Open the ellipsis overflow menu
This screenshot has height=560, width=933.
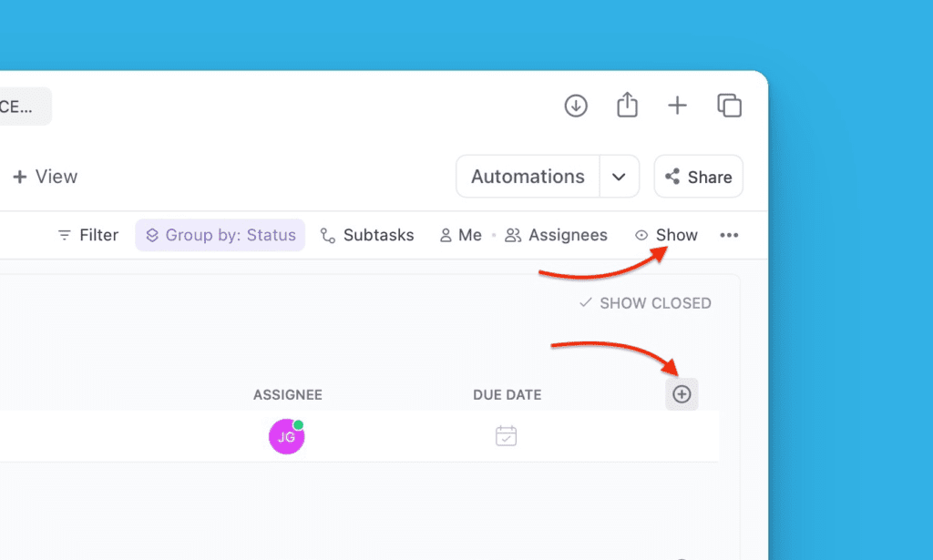pyautogui.click(x=729, y=235)
